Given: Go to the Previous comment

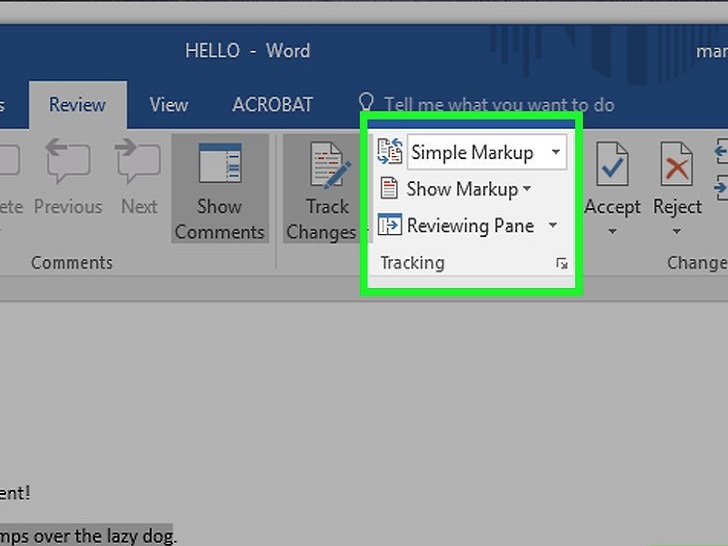Looking at the screenshot, I should pos(68,176).
